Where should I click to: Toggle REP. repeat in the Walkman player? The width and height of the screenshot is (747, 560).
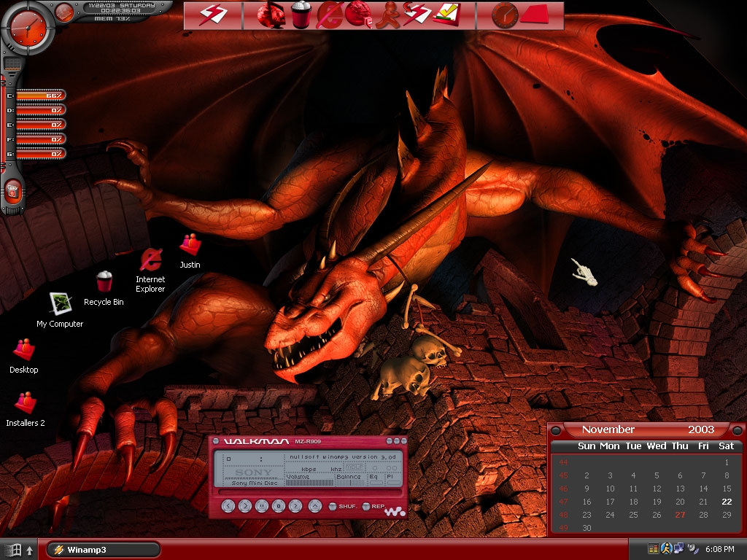tap(374, 506)
